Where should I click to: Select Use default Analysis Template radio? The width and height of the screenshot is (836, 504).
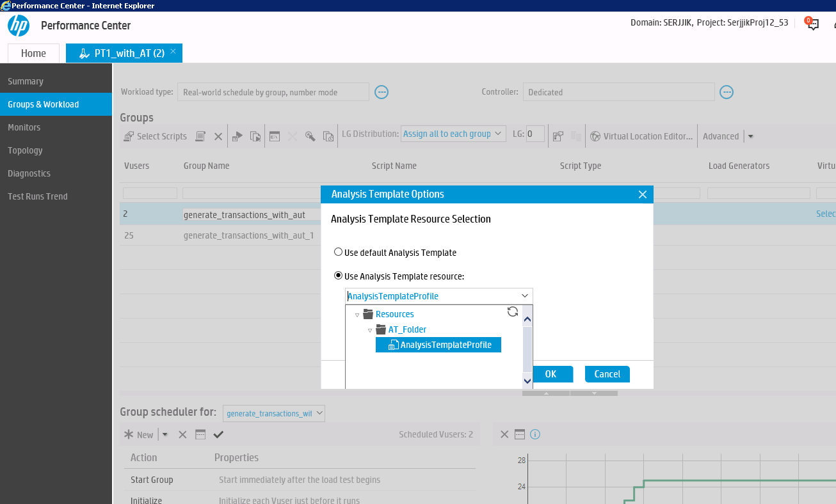click(x=339, y=252)
